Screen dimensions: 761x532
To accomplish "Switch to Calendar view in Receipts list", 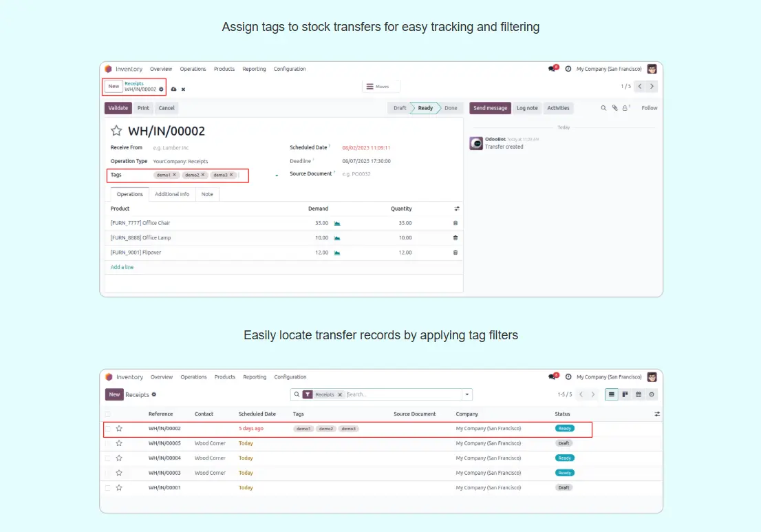I will tap(639, 394).
